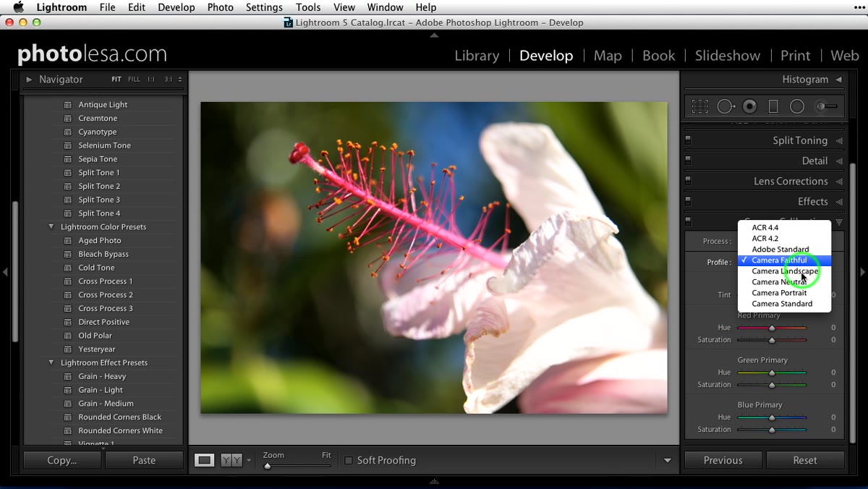This screenshot has width=868, height=489.
Task: Expand the Split Toning panel arrow
Action: point(839,141)
